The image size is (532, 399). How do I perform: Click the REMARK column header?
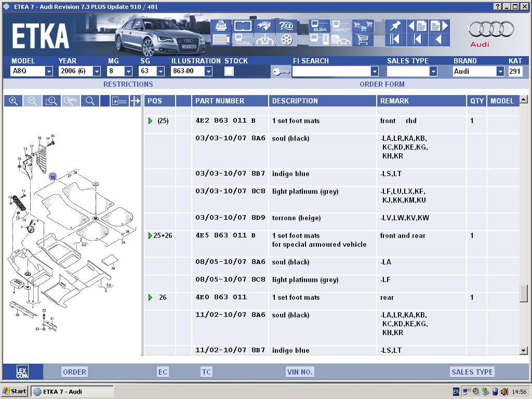click(x=421, y=101)
